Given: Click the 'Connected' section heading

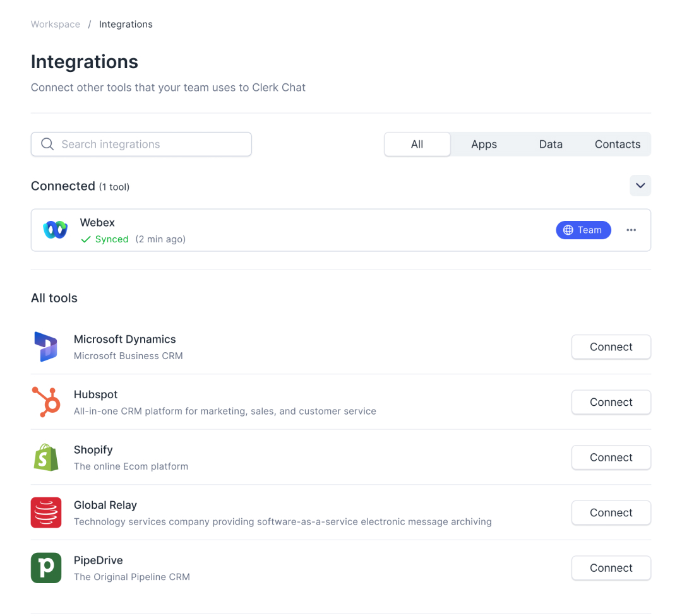Looking at the screenshot, I should pos(63,186).
